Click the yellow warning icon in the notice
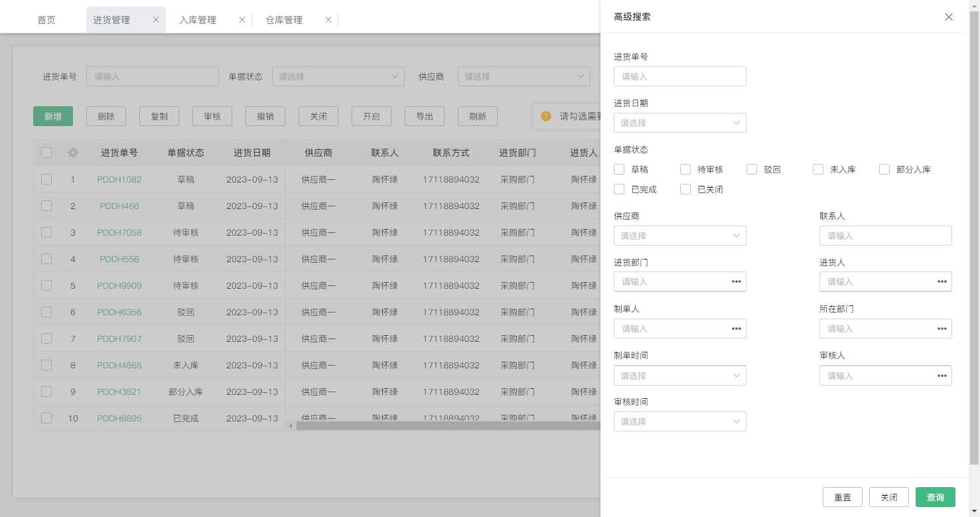Screen dimensions: 980x517 pos(546,116)
